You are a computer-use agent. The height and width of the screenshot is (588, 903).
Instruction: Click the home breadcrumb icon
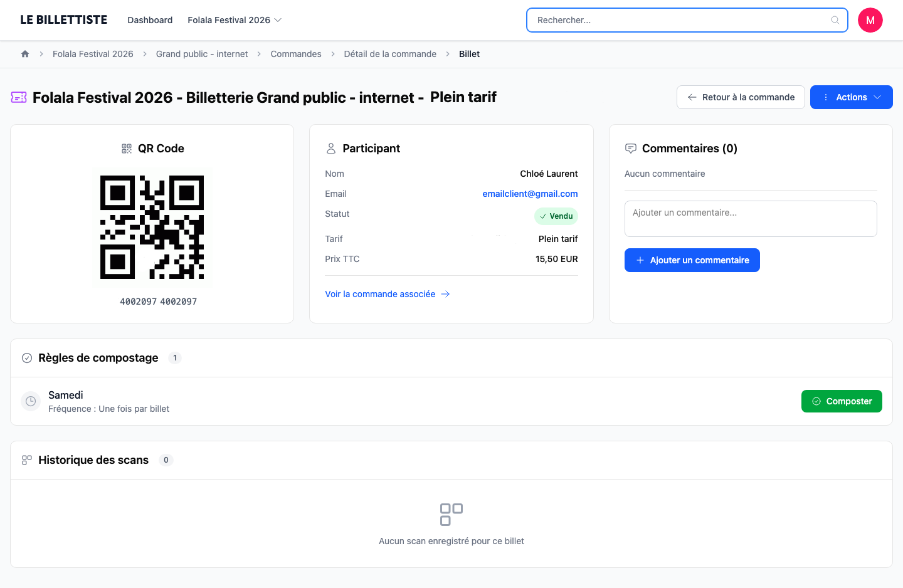pos(25,54)
